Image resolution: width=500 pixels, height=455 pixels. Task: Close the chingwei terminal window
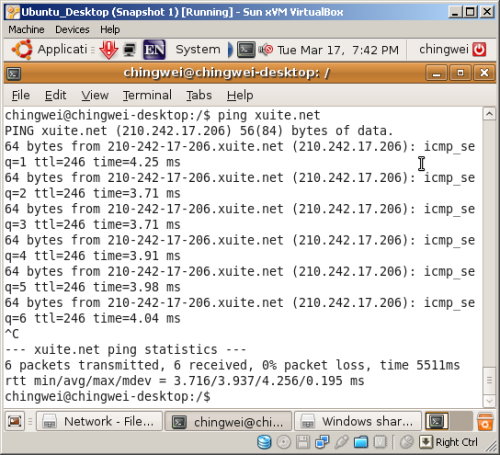[x=484, y=73]
